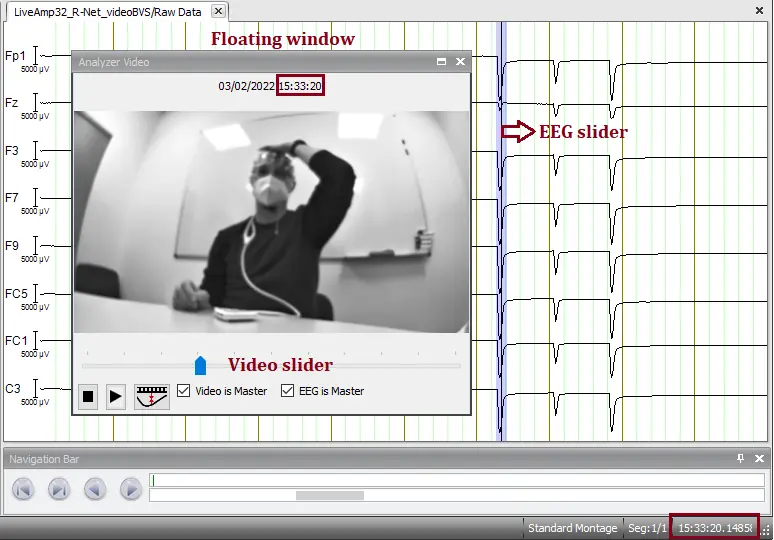Jump to last segment in Navigation Bar
The height and width of the screenshot is (540, 774).
click(x=59, y=489)
